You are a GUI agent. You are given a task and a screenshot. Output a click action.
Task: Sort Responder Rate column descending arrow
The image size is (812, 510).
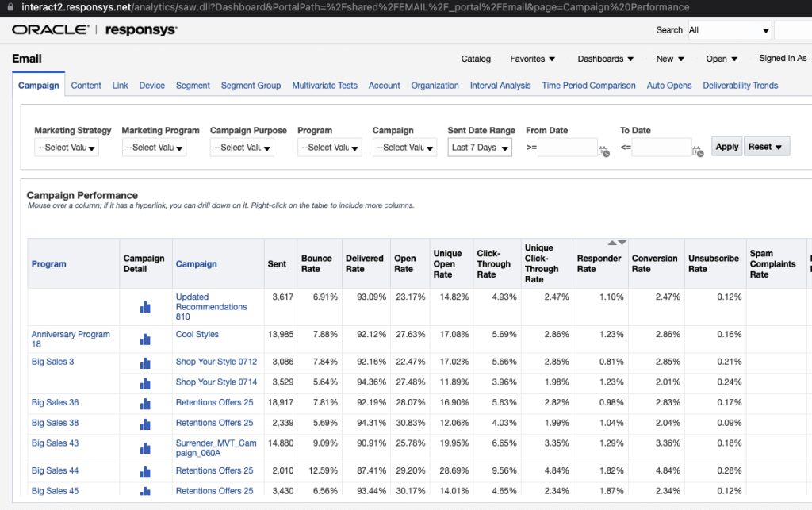click(622, 243)
